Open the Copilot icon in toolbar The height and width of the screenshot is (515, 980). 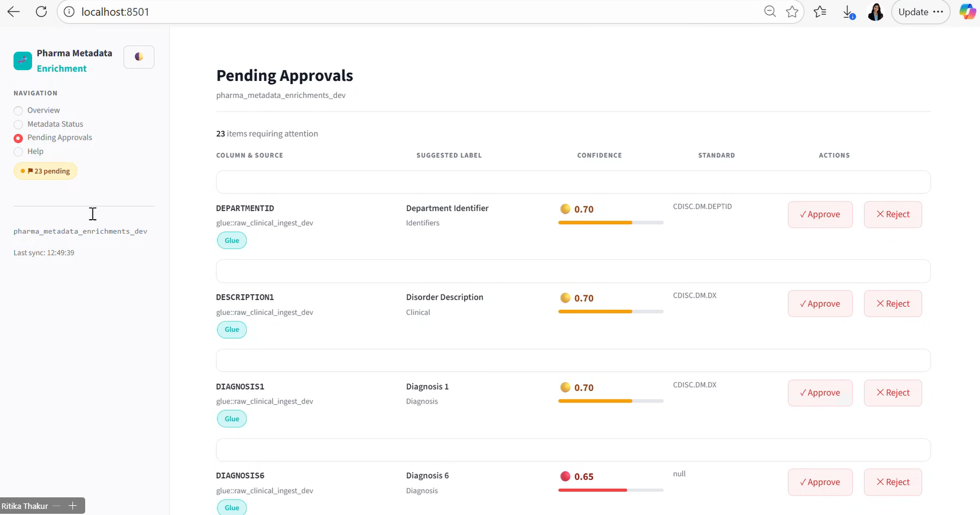point(967,12)
